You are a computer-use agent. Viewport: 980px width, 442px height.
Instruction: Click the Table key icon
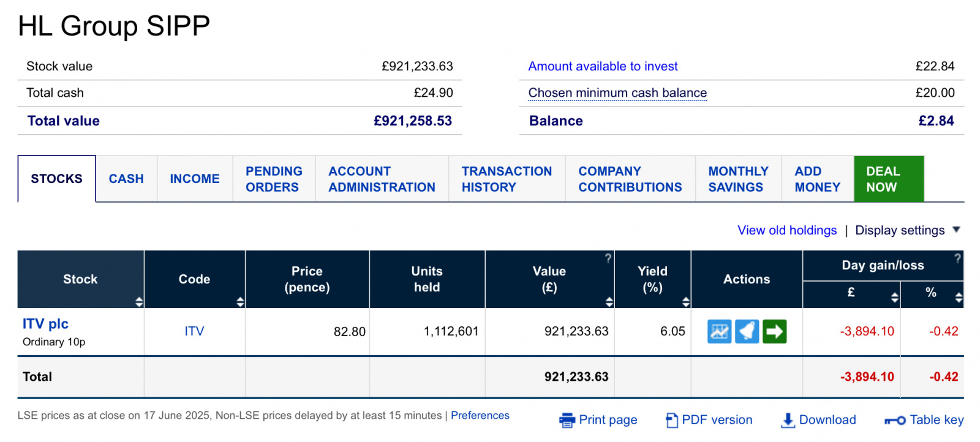pos(895,421)
